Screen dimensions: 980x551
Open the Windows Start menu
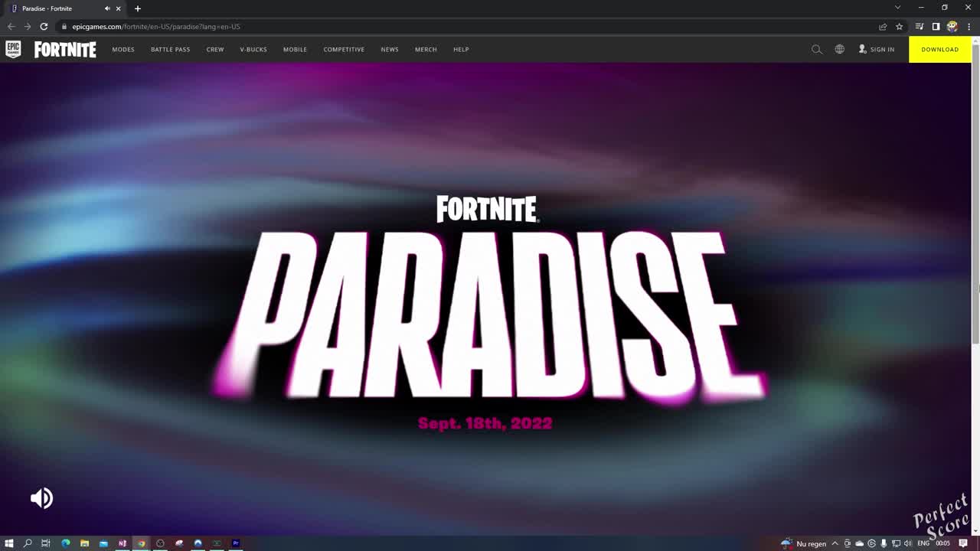[x=9, y=543]
